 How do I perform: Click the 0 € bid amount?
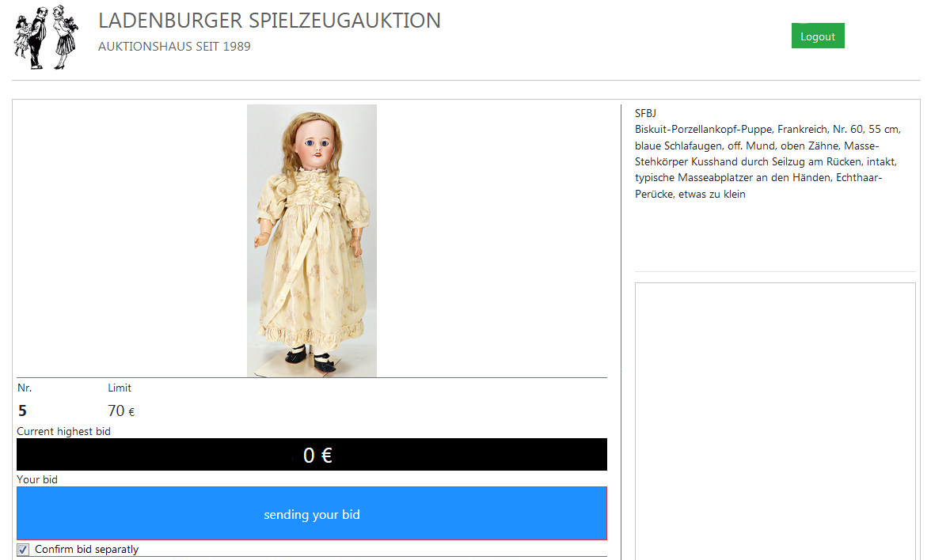pos(317,455)
